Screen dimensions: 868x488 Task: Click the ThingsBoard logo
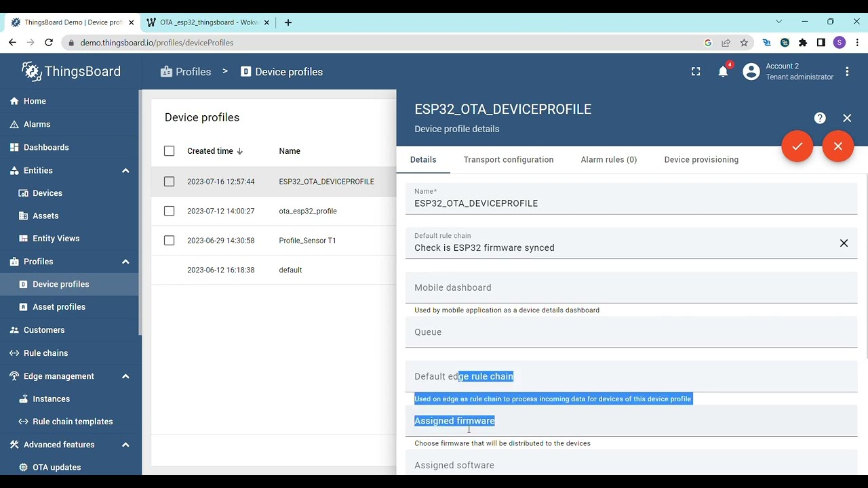pos(71,71)
